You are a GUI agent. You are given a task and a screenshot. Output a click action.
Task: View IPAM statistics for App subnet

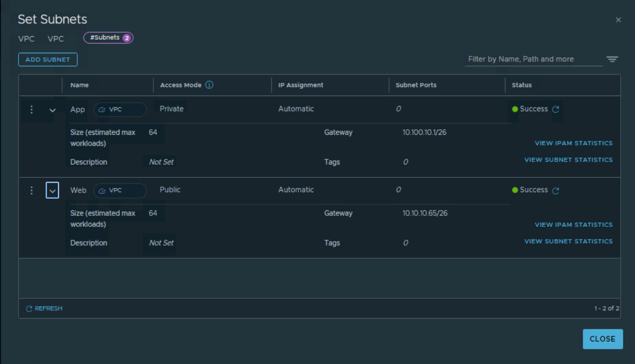pyautogui.click(x=573, y=143)
